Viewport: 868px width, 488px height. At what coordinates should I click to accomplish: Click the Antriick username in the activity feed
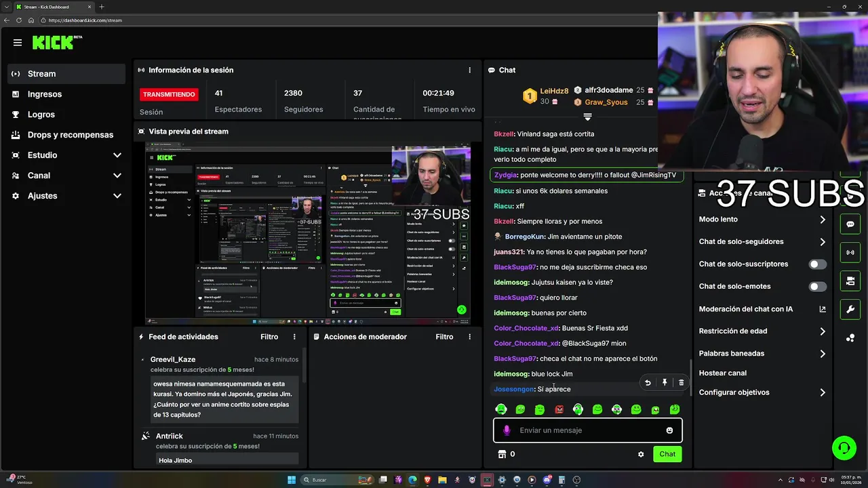pos(170,436)
